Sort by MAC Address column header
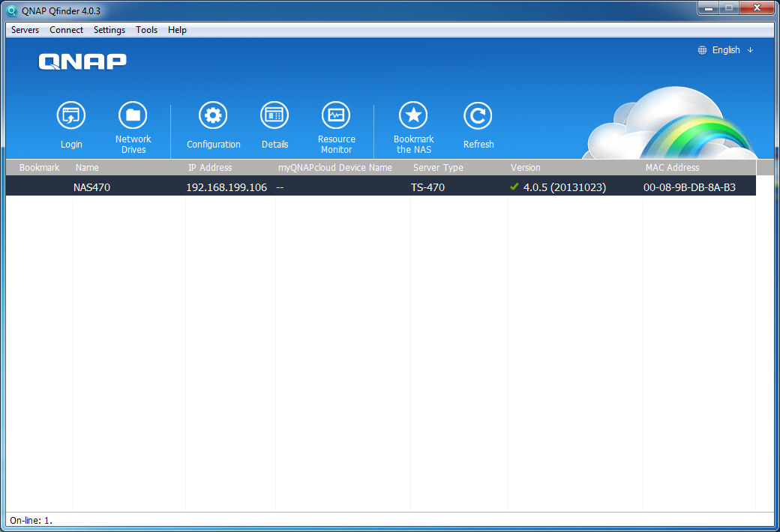The height and width of the screenshot is (532, 780). tap(673, 168)
